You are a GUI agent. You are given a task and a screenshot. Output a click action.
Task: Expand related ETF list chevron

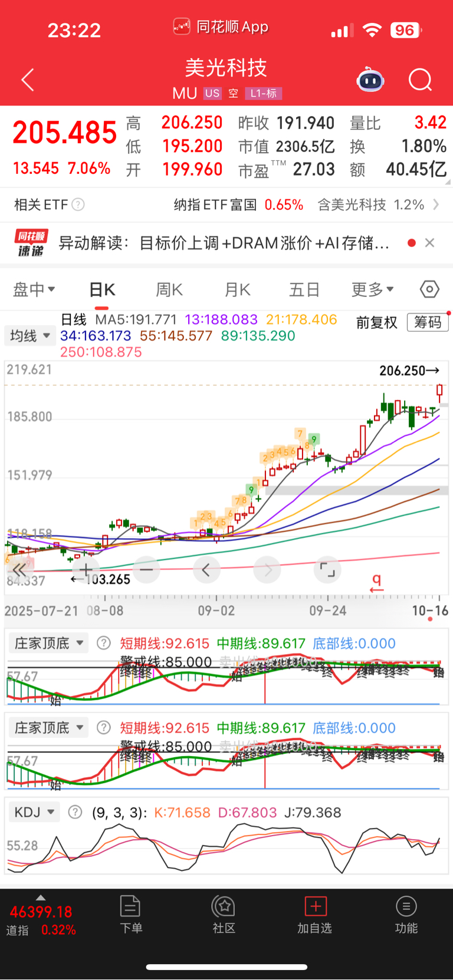tap(436, 204)
